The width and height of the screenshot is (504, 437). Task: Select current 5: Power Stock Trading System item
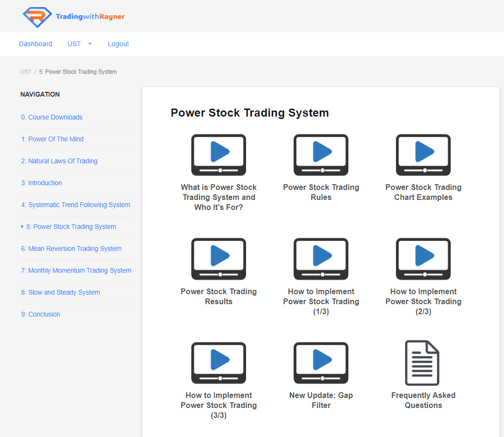click(x=71, y=227)
